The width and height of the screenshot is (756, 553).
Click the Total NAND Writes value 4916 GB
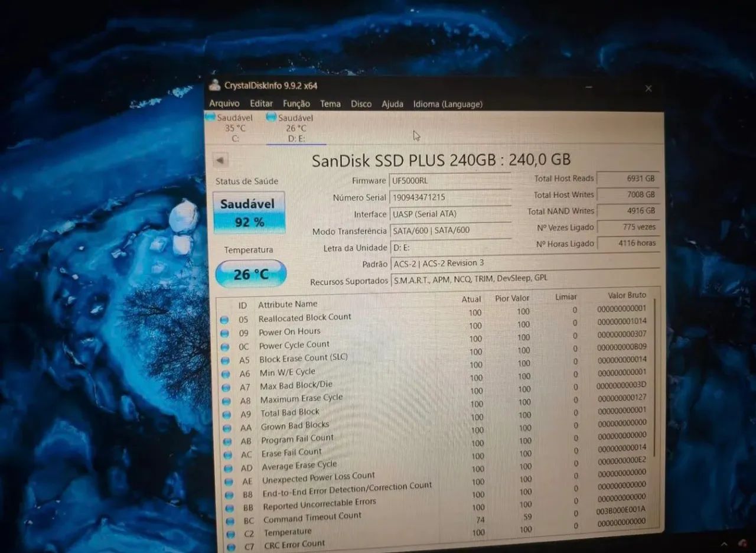click(627, 210)
